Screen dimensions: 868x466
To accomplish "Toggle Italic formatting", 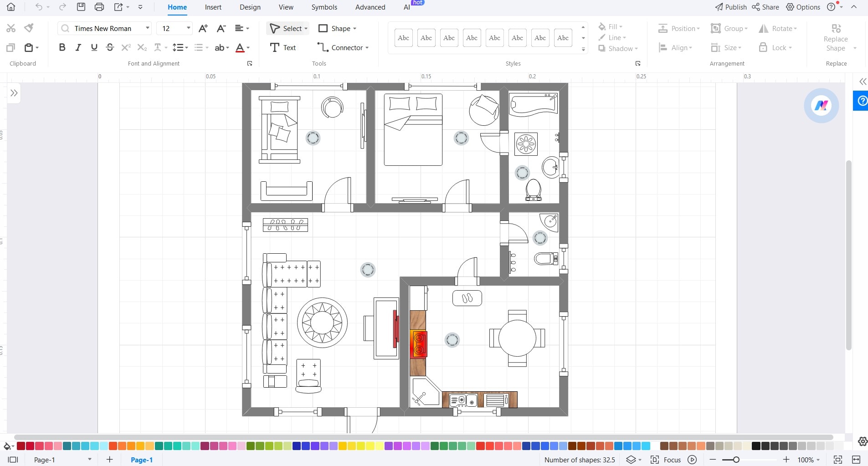I will coord(78,47).
